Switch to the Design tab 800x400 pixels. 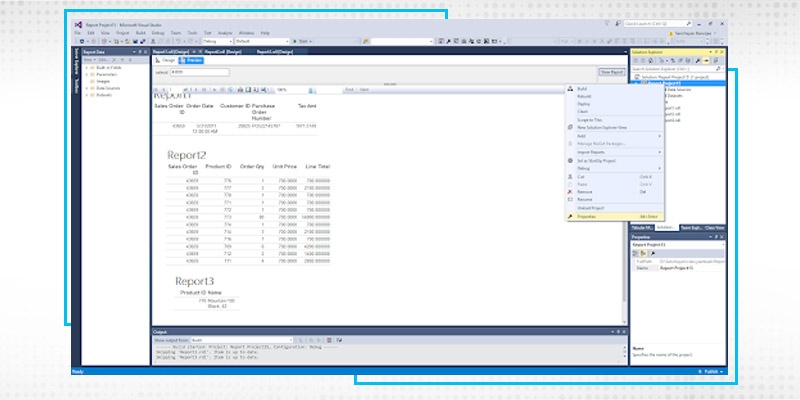[167, 60]
